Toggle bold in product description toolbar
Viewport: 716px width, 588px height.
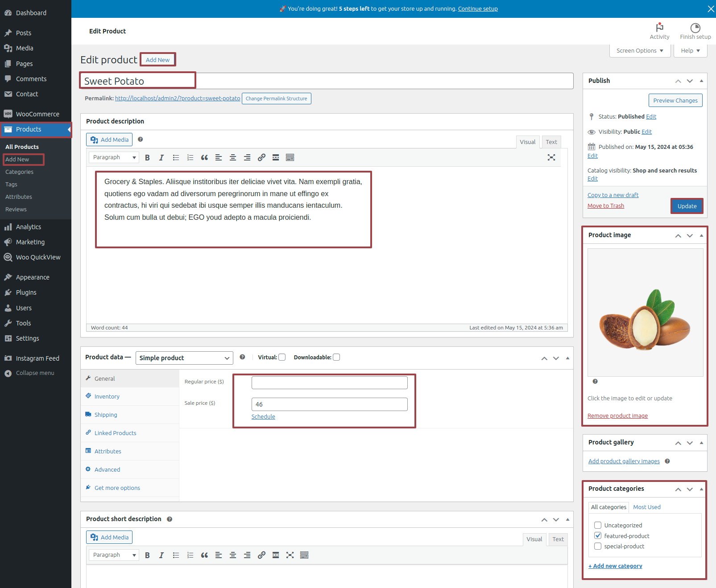pos(147,157)
